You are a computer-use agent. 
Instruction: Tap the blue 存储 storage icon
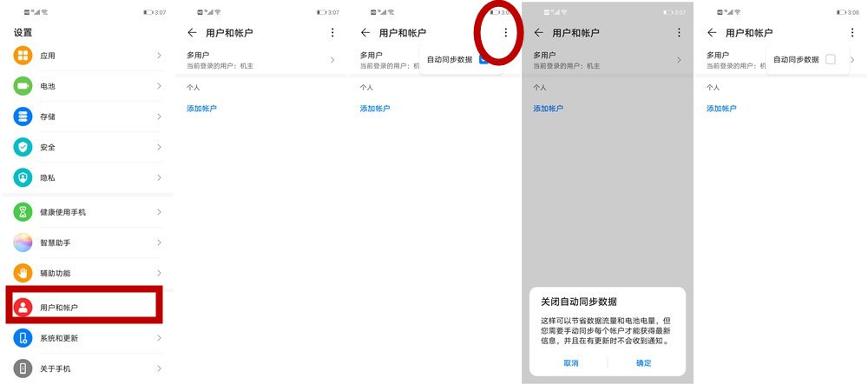point(23,116)
